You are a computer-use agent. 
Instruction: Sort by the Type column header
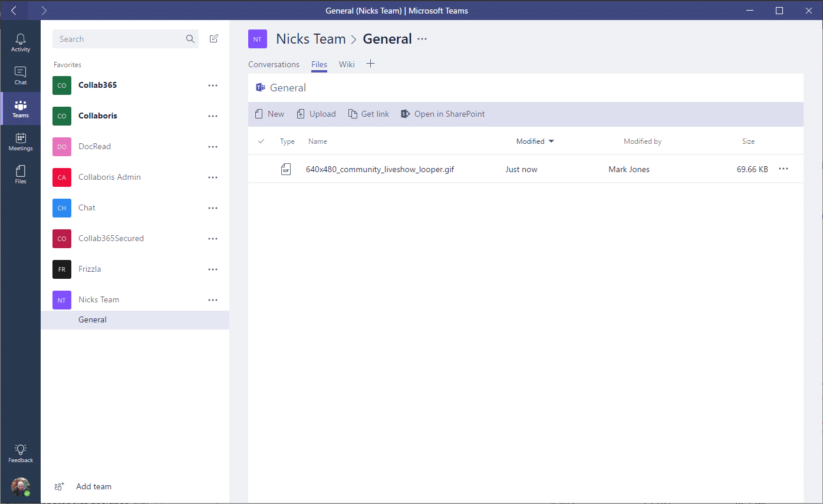287,141
